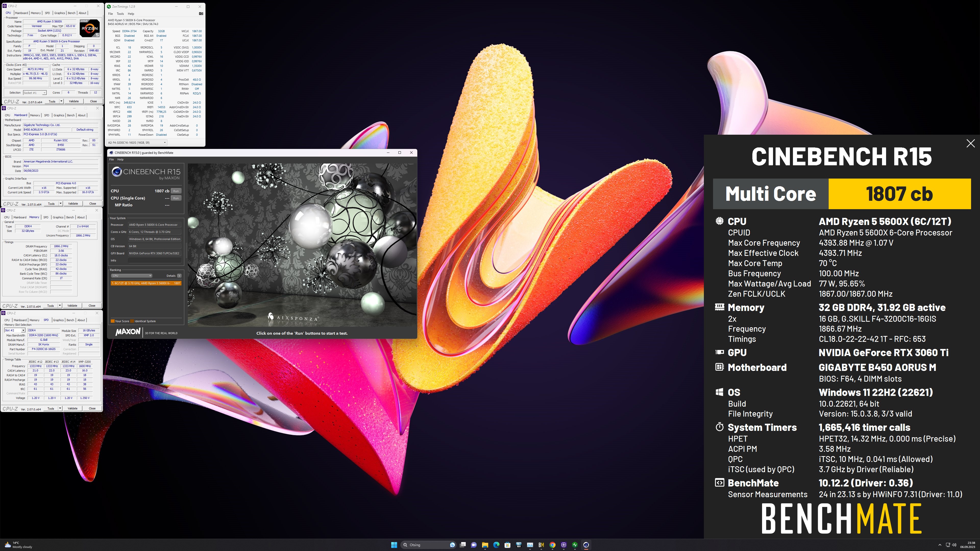Expand Tools arrow in CPU-Z CPU window
980x551 pixels.
coord(61,101)
